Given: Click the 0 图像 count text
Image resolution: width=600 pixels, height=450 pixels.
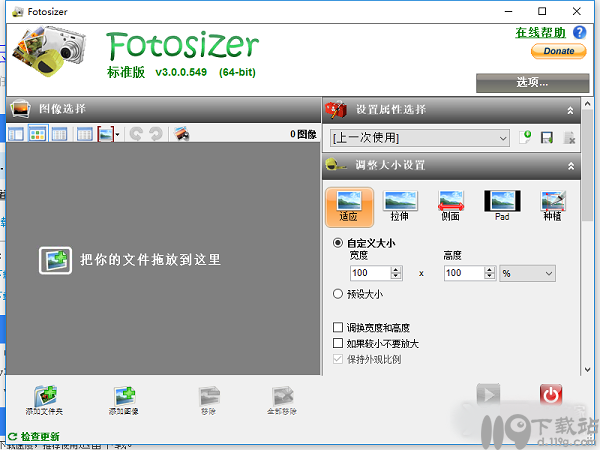Looking at the screenshot, I should [x=303, y=134].
